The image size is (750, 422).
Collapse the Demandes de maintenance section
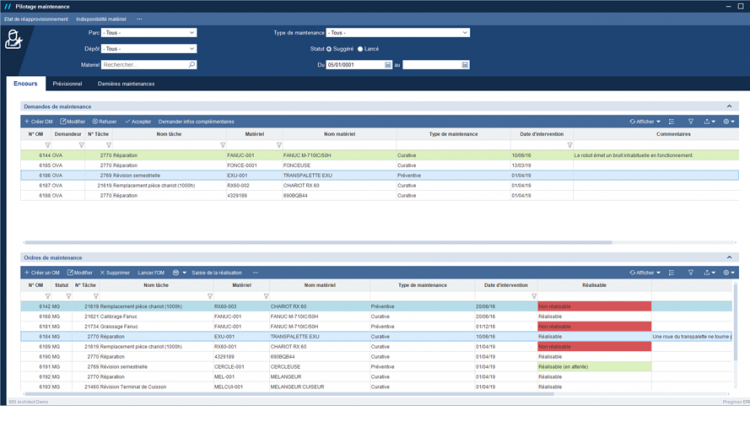729,105
